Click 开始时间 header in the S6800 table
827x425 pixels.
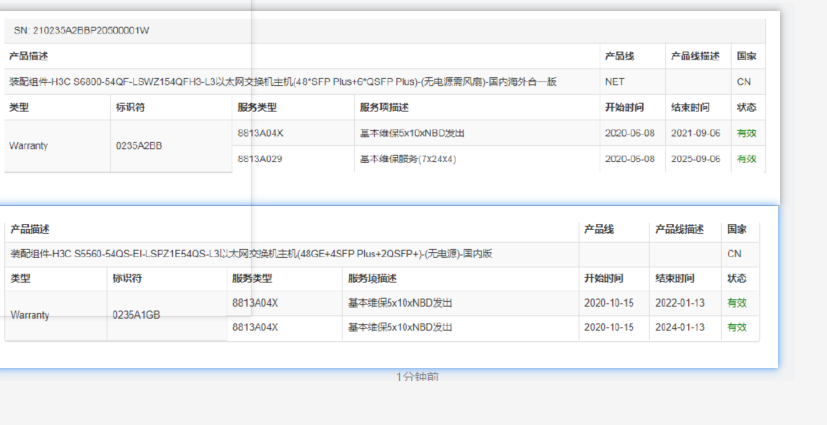coord(624,108)
